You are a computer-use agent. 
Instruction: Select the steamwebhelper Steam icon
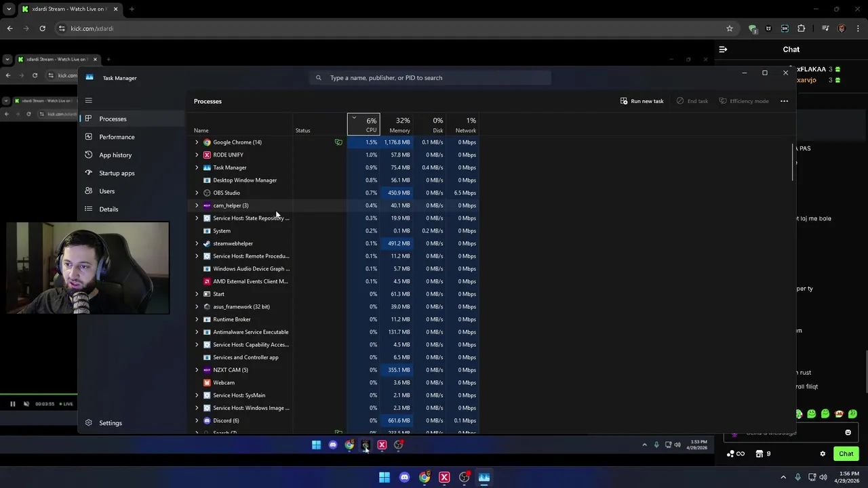[x=207, y=243]
